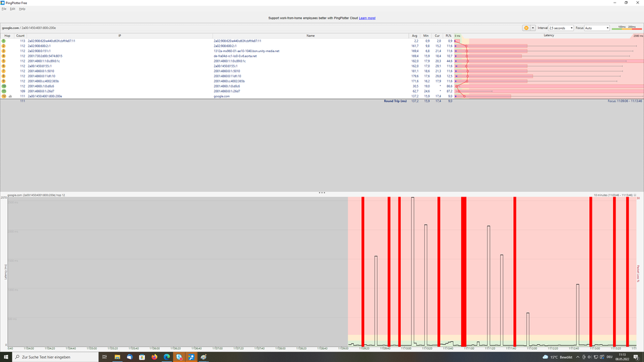Image resolution: width=644 pixels, height=362 pixels.
Task: Open the taskbar clock showing 11:13
Action: click(x=622, y=357)
